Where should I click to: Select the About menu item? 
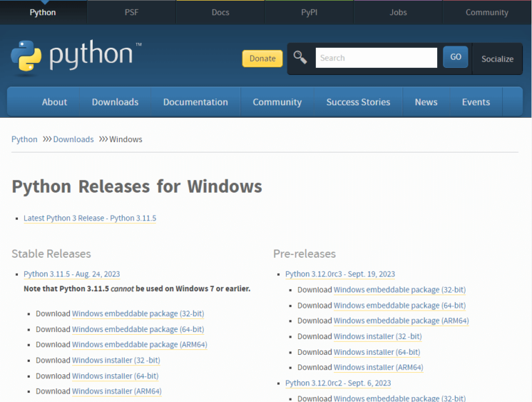click(54, 102)
